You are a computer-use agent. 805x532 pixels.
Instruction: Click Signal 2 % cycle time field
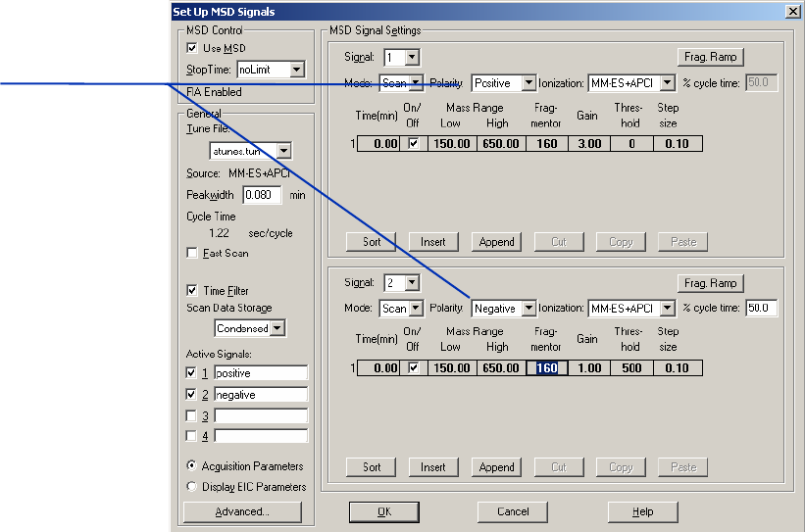(760, 309)
